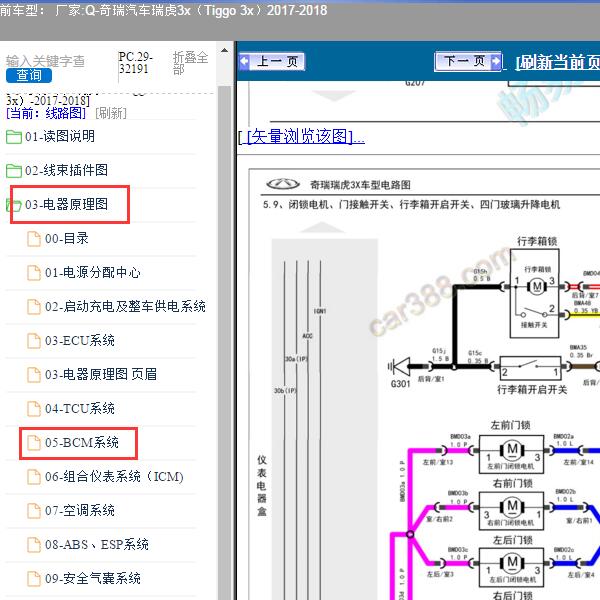This screenshot has height=600, width=600.
Task: Click the 右前门锁 label in diagram
Action: 513,484
